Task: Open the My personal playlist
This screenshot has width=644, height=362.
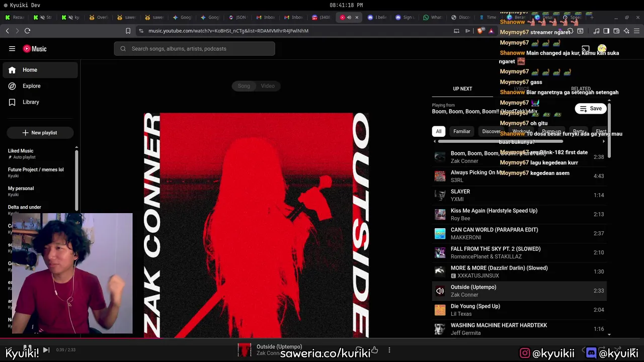Action: [21, 189]
